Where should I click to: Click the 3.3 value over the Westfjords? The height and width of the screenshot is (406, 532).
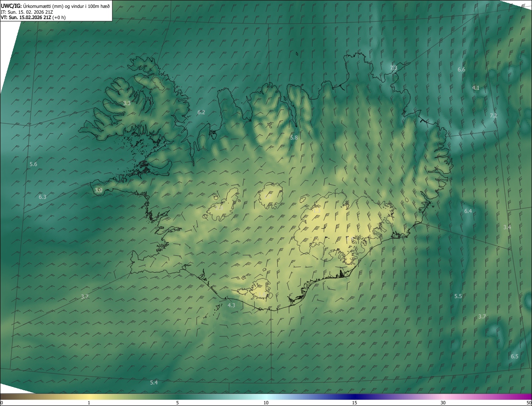pyautogui.click(x=127, y=103)
